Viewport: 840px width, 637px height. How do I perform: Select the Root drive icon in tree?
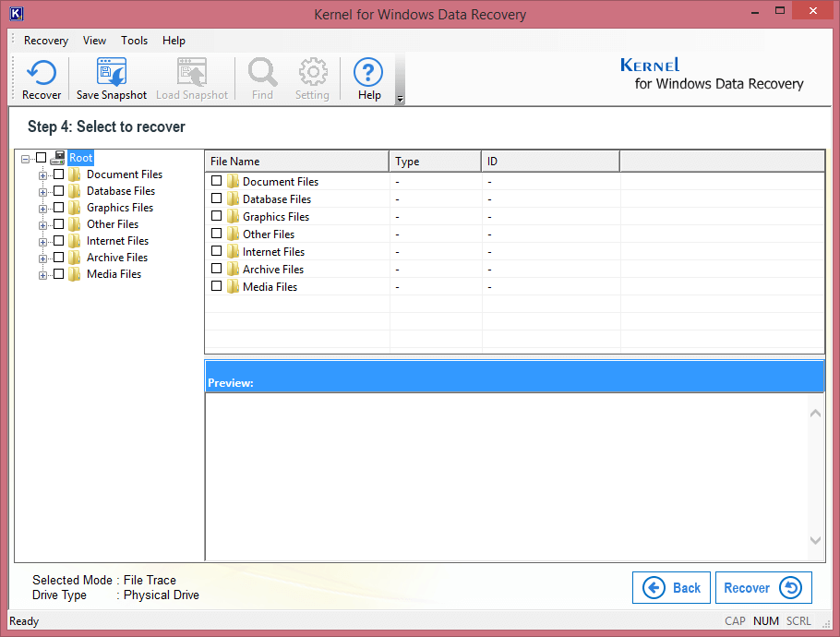point(58,158)
